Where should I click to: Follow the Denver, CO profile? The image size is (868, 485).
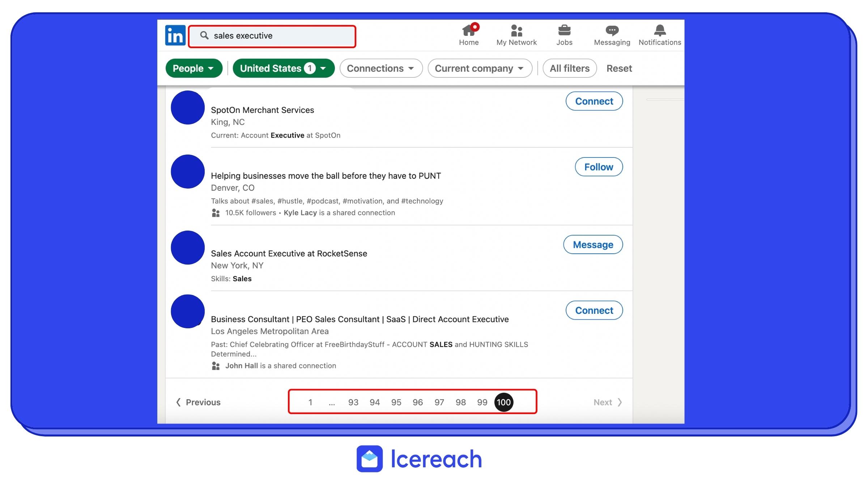(599, 167)
